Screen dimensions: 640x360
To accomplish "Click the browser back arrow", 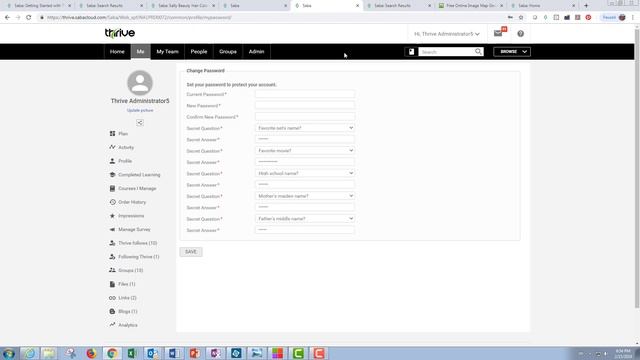I will tap(7, 18).
